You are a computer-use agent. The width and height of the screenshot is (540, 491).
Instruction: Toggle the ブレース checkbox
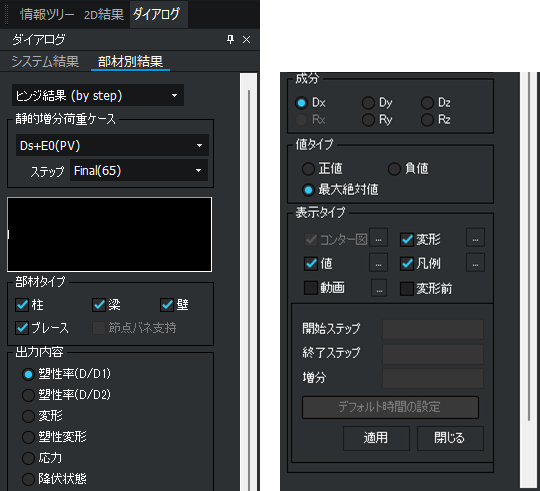point(22,328)
